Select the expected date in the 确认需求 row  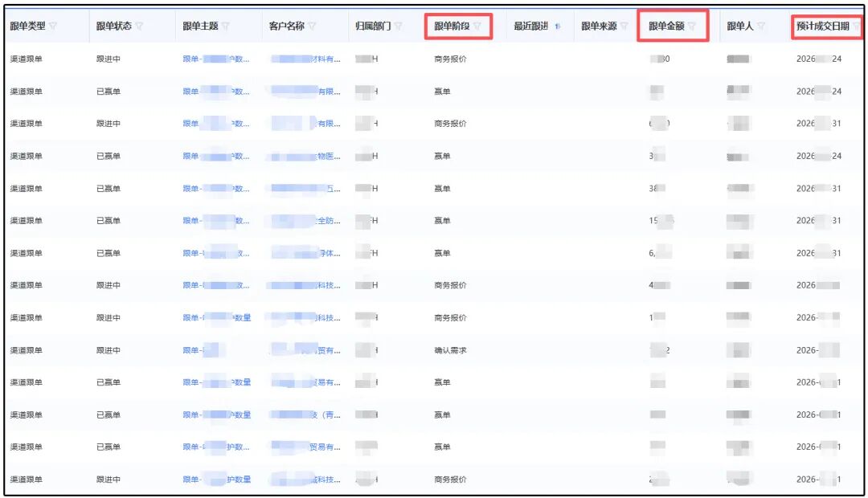pyautogui.click(x=817, y=350)
